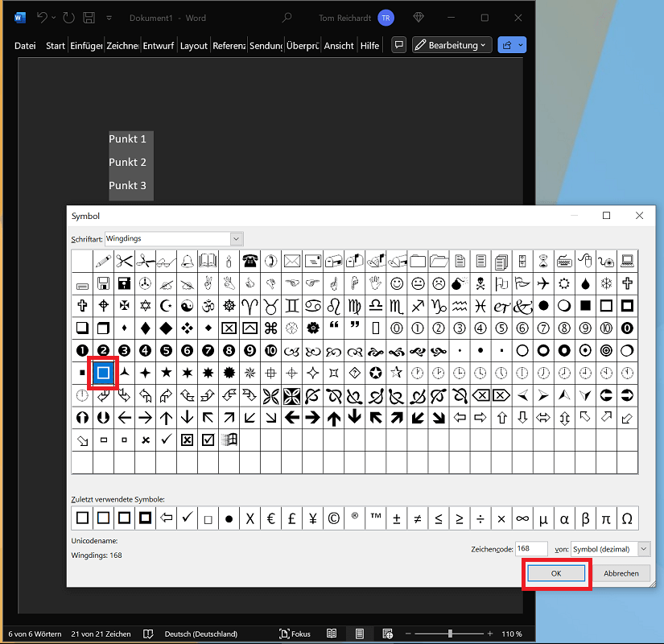Switch to the Start ribbon tab
The width and height of the screenshot is (664, 644).
[56, 46]
